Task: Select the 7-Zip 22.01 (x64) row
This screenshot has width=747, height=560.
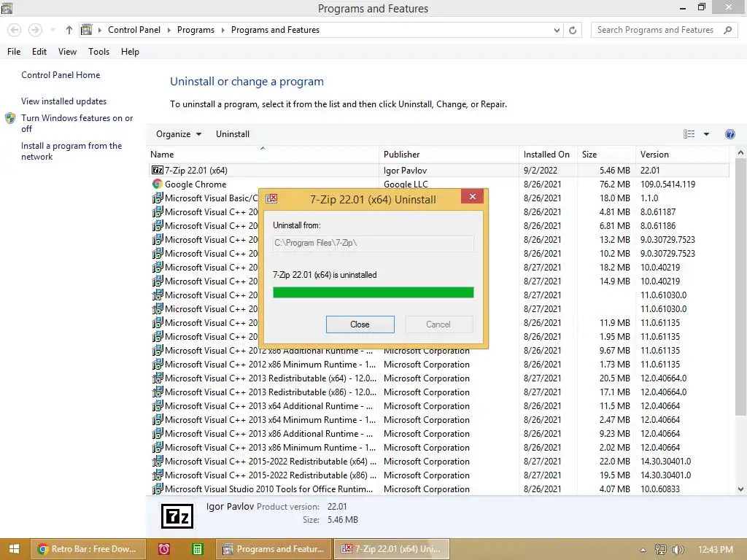Action: click(x=438, y=170)
